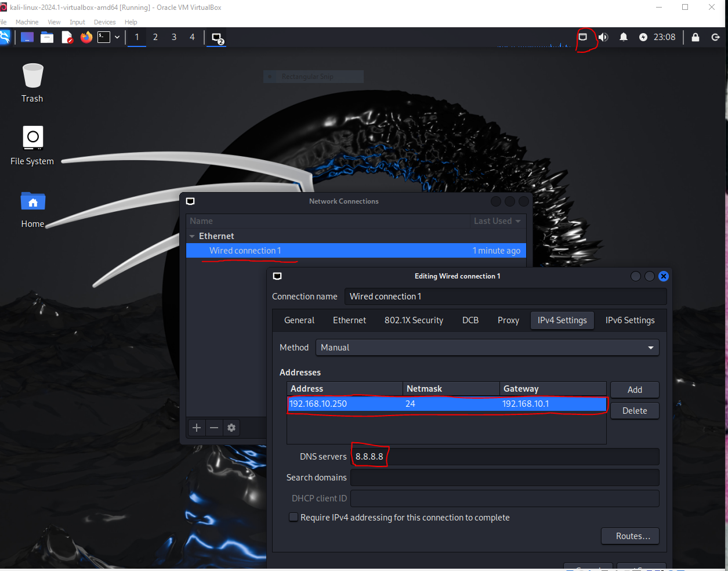Click the Netmask column header
The height and width of the screenshot is (571, 728).
coord(451,389)
